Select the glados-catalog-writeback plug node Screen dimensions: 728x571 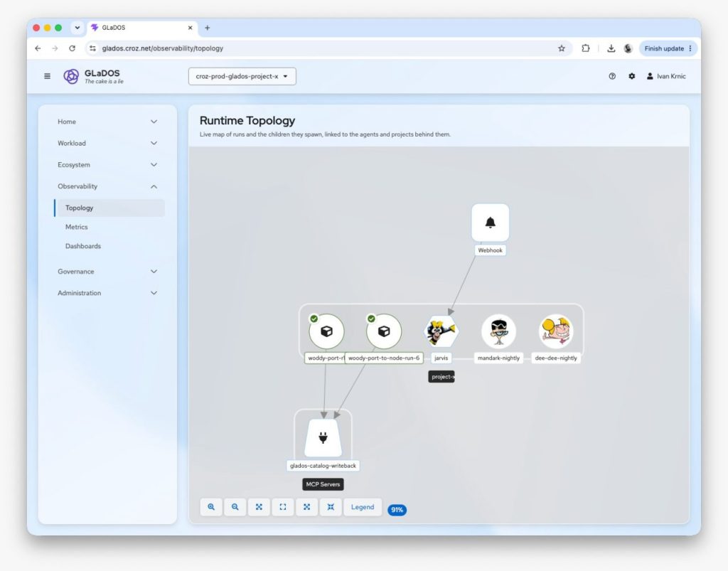pyautogui.click(x=323, y=438)
